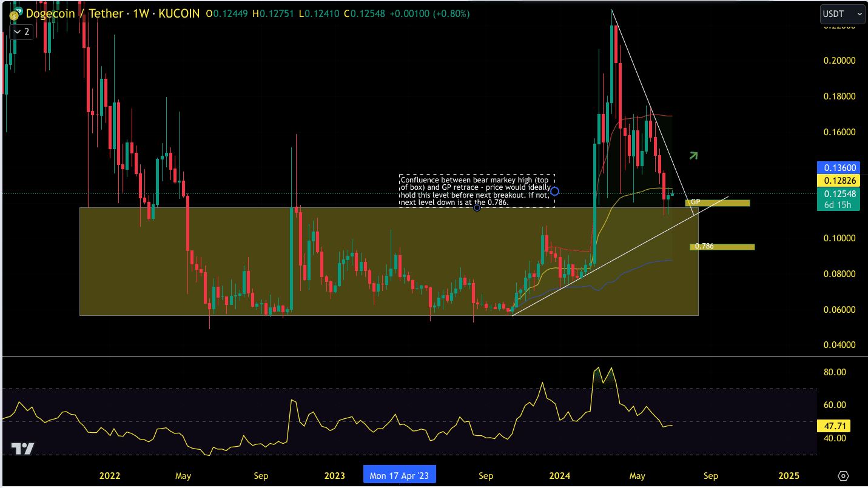Image resolution: width=868 pixels, height=488 pixels.
Task: Click the yellow 0.12826 price label
Action: tap(839, 180)
